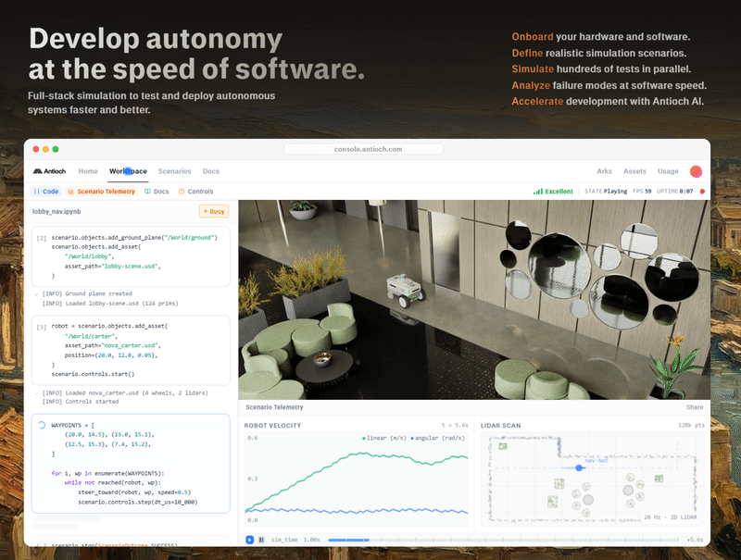Collapse the output below cell 3
The image size is (741, 560).
tap(35, 392)
